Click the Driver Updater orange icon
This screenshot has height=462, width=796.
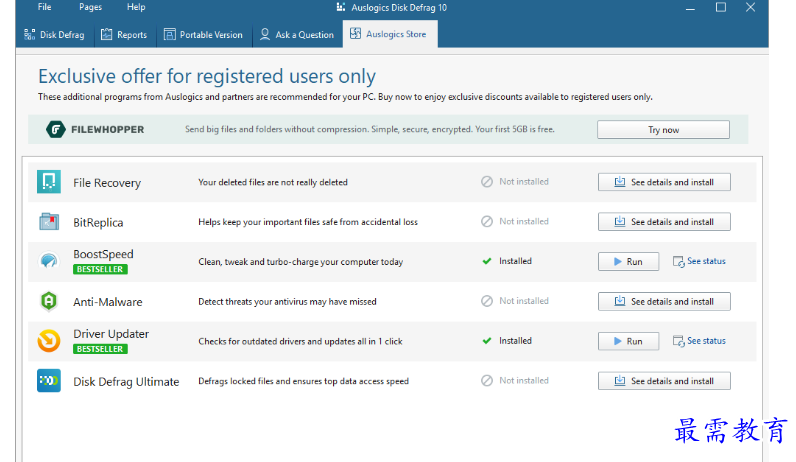(x=49, y=341)
